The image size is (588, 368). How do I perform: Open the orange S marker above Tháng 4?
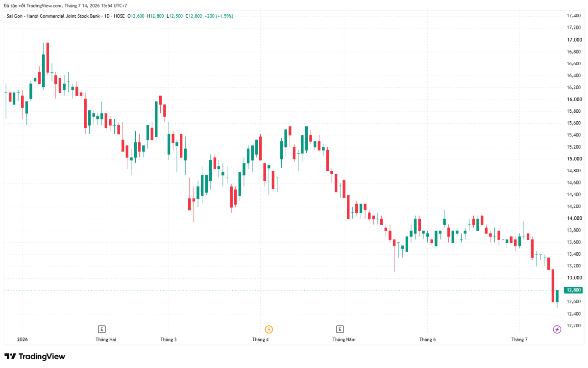269,329
